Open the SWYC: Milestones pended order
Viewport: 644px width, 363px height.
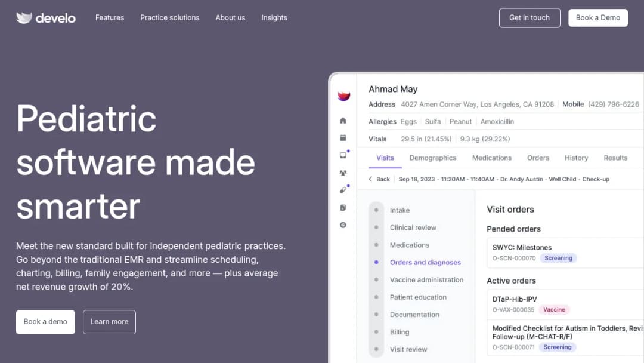point(565,253)
